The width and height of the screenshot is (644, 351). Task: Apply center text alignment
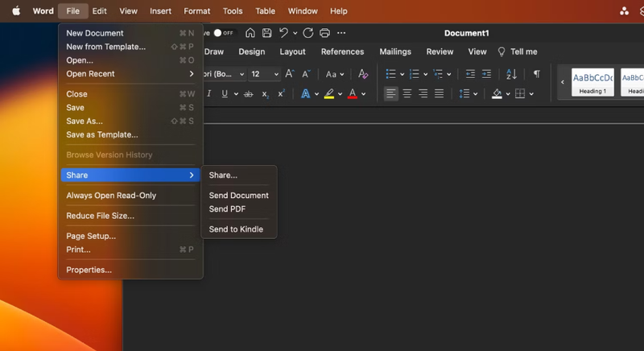407,93
